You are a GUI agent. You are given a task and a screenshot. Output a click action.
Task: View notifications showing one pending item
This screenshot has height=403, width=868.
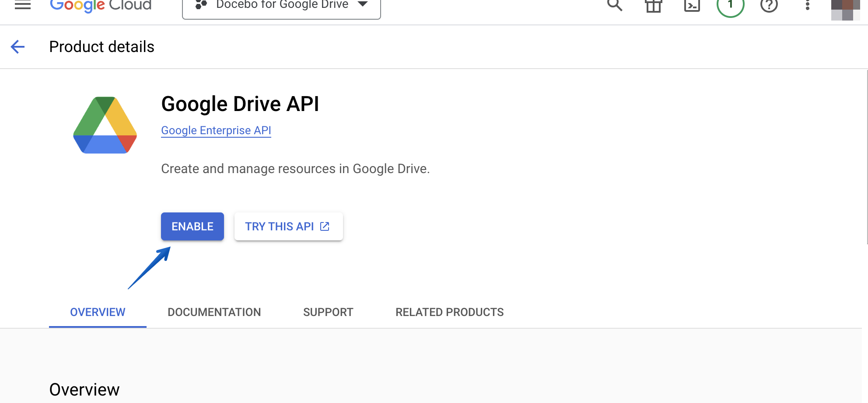coord(730,6)
